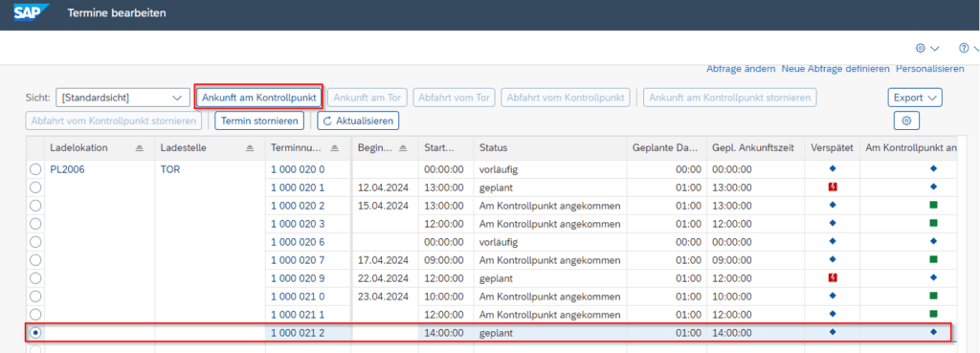This screenshot has height=353, width=980.
Task: Click Abfahrt vom Kontrollpunkt stornieren button
Action: [x=114, y=121]
